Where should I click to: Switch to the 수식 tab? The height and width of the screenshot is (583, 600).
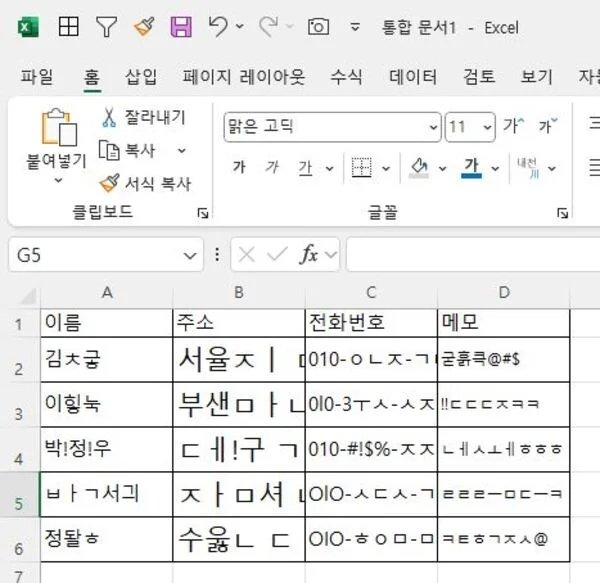tap(346, 77)
